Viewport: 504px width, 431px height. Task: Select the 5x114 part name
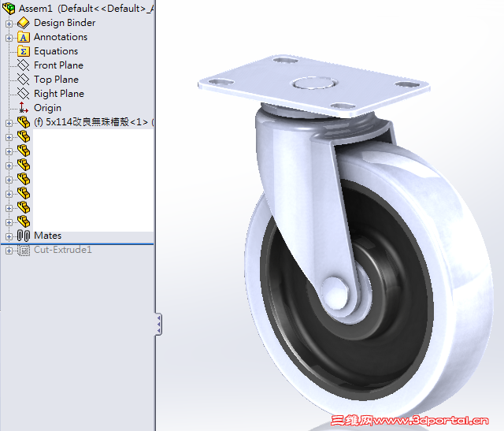click(94, 122)
